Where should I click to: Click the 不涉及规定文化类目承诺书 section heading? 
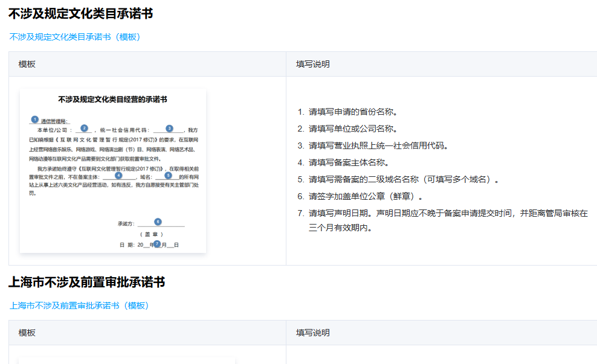pyautogui.click(x=80, y=13)
